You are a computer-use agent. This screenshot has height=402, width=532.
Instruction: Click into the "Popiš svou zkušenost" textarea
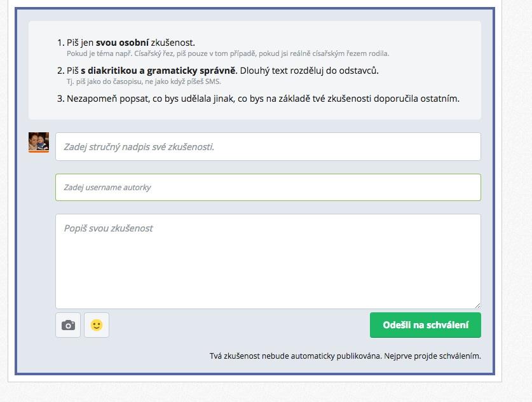tap(268, 261)
